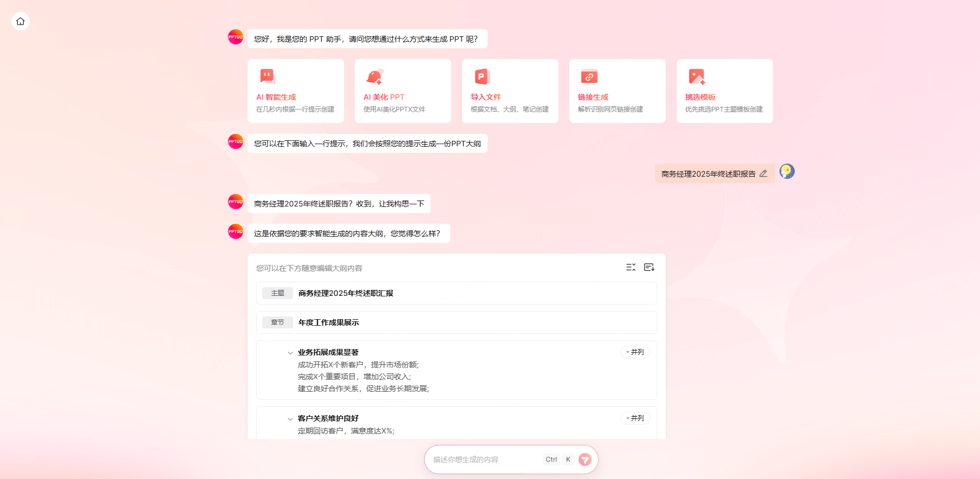Pick the 挑选模板 card
The width and height of the screenshot is (980, 479).
tap(725, 91)
